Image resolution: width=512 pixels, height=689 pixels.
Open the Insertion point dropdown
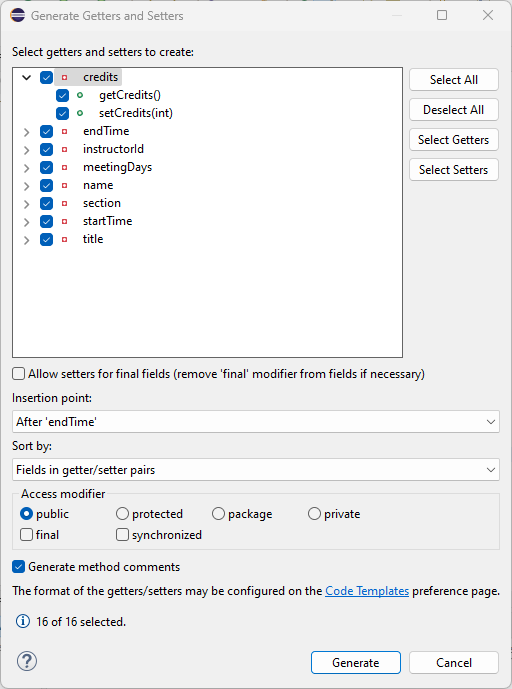coord(256,422)
